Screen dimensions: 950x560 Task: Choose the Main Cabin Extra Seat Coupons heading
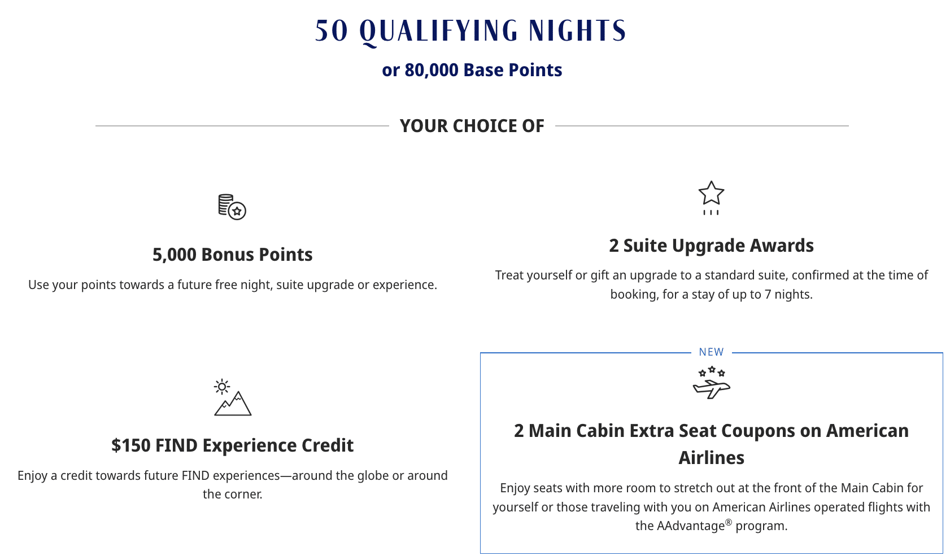pyautogui.click(x=711, y=444)
